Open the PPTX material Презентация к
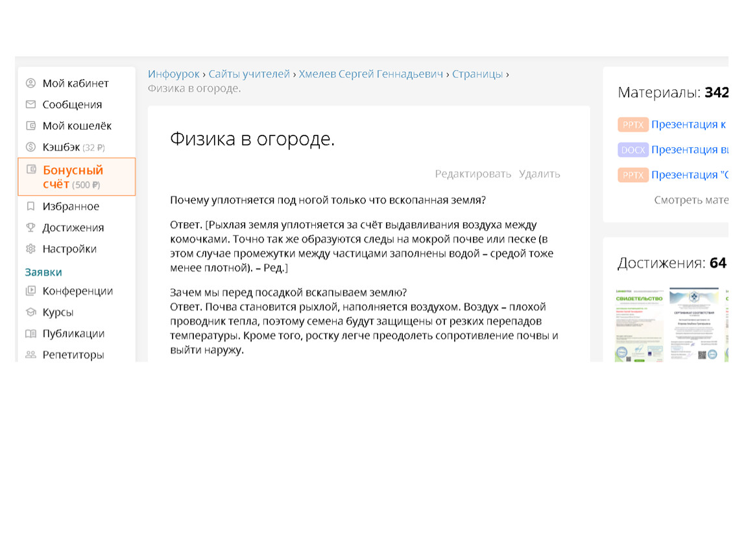 pos(688,124)
